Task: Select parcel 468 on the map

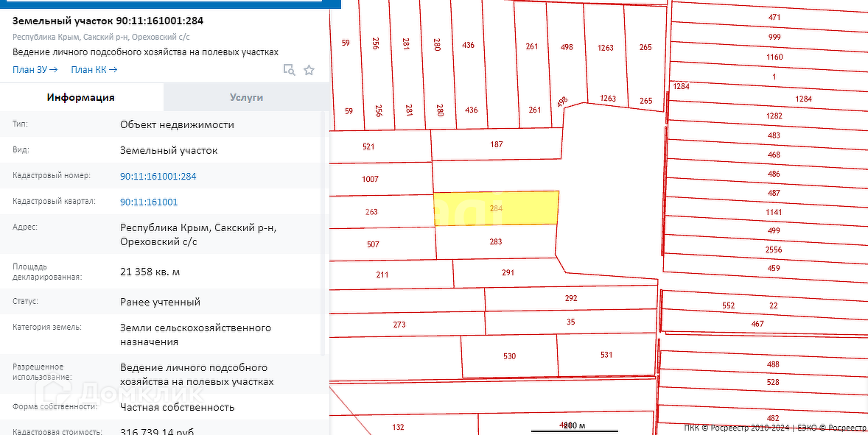Action: coord(774,155)
